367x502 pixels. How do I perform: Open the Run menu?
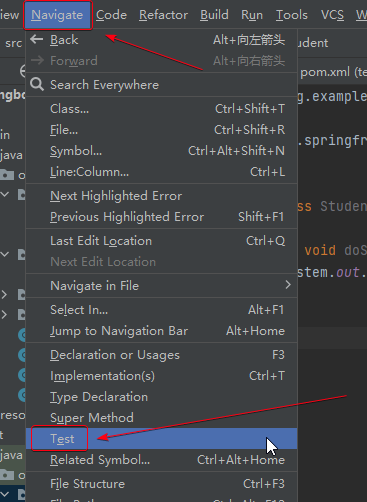pyautogui.click(x=252, y=15)
